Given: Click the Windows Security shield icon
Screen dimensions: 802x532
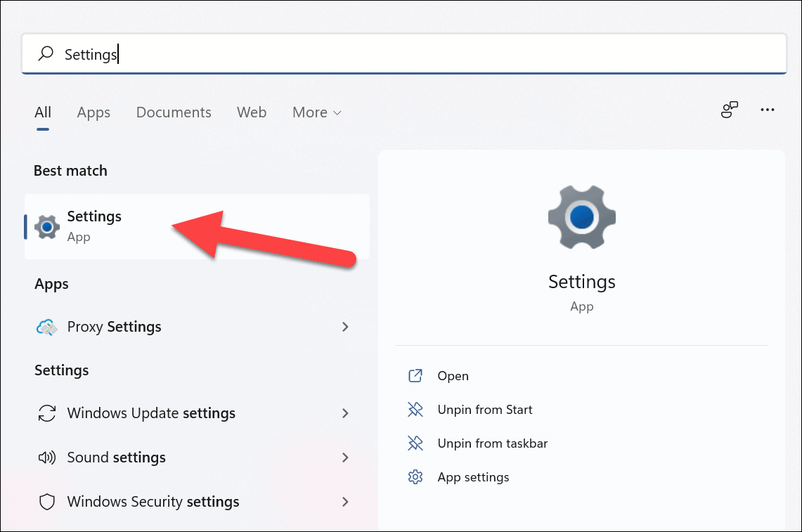Looking at the screenshot, I should [46, 502].
